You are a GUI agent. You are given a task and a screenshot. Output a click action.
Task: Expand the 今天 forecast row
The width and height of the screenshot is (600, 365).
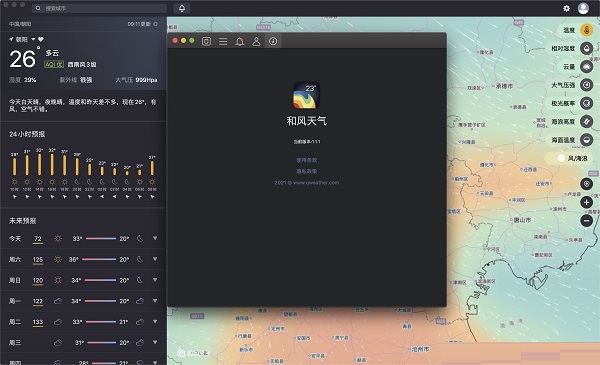pos(155,238)
